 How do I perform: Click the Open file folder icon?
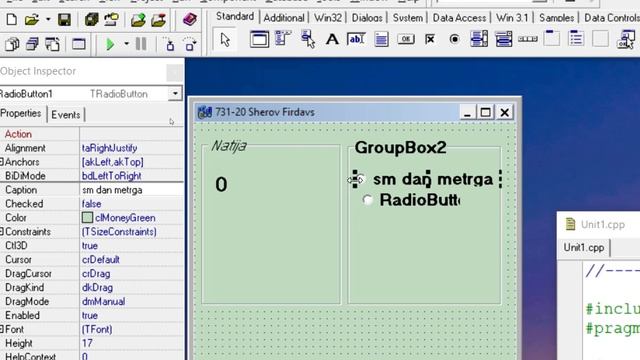click(31, 20)
